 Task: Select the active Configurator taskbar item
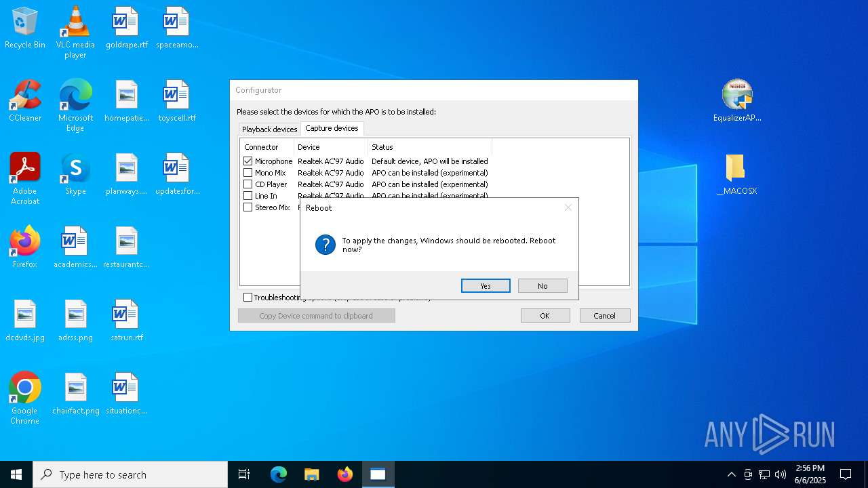378,474
